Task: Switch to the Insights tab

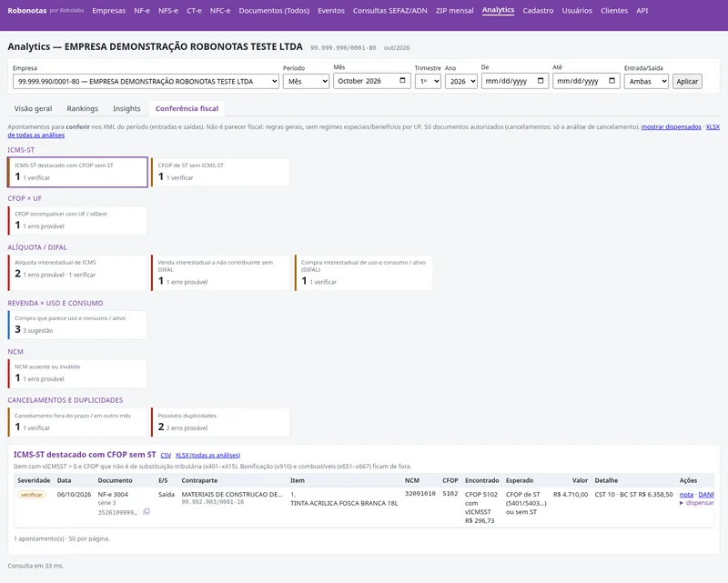Action: click(x=126, y=108)
